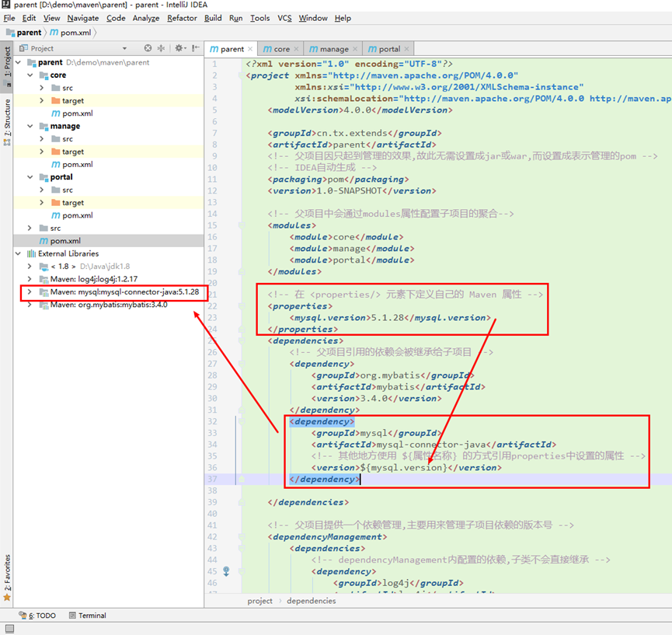Select pom.xml under the portal module
672x635 pixels.
[77, 215]
